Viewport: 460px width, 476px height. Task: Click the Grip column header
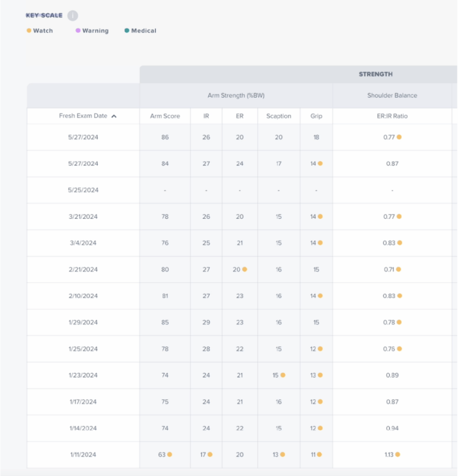click(x=316, y=116)
